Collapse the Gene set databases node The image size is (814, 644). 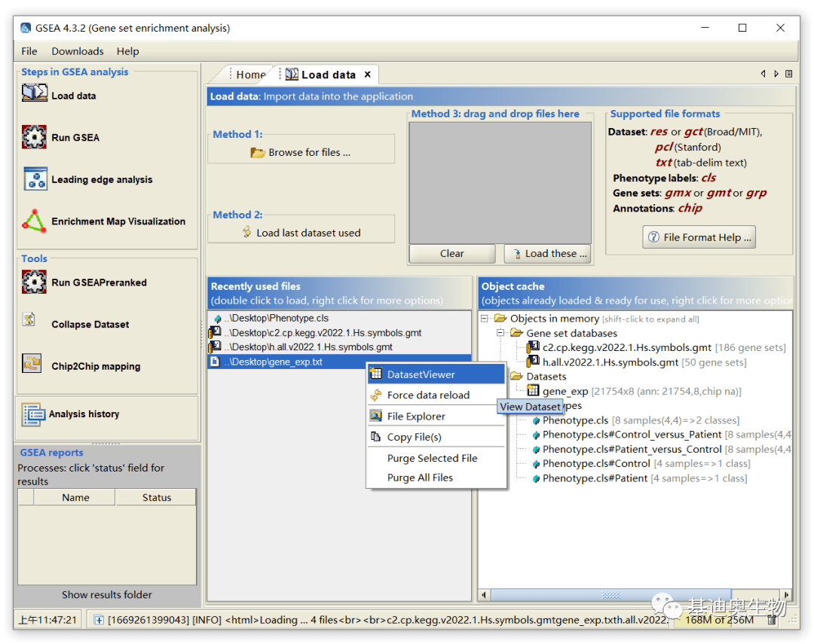[x=502, y=333]
